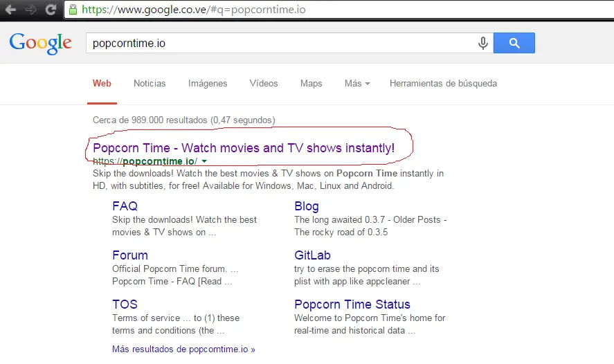Switch to the Maps tab
Screen dimensions: 614x364
point(311,83)
